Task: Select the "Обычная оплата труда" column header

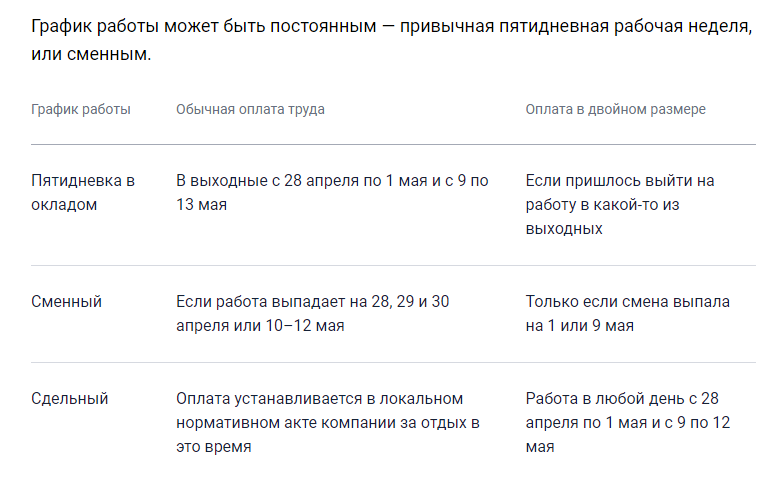Action: (x=250, y=109)
